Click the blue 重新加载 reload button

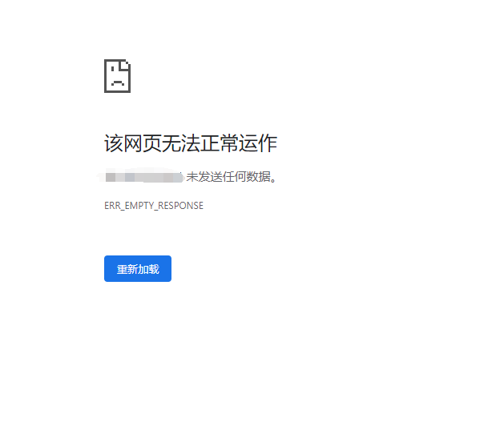(138, 268)
